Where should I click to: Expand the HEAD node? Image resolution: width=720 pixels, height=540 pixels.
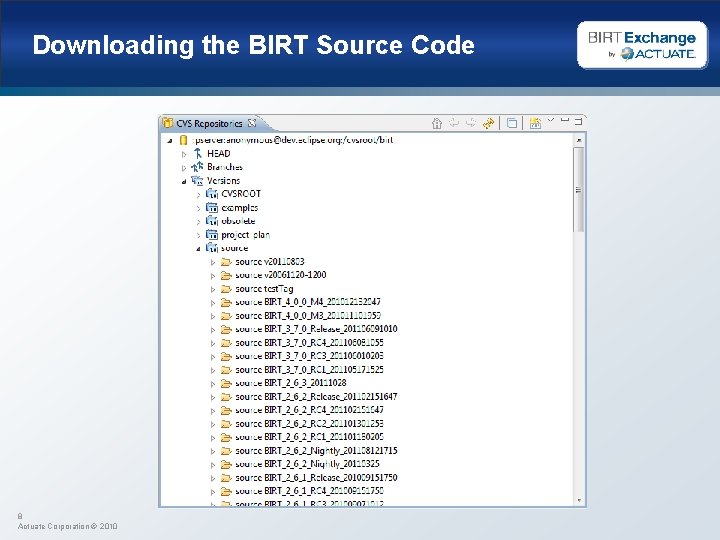point(184,154)
